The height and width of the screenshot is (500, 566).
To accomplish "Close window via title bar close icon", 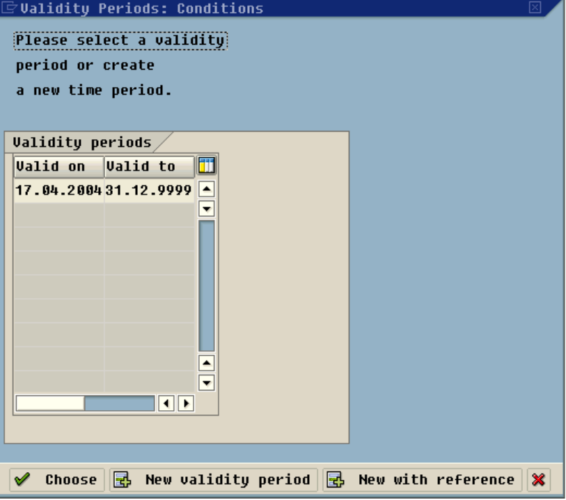I will (x=535, y=7).
